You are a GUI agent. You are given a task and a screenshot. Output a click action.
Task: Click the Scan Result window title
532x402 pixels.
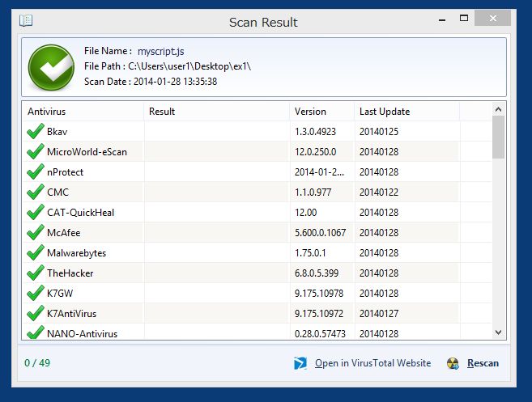tap(263, 23)
